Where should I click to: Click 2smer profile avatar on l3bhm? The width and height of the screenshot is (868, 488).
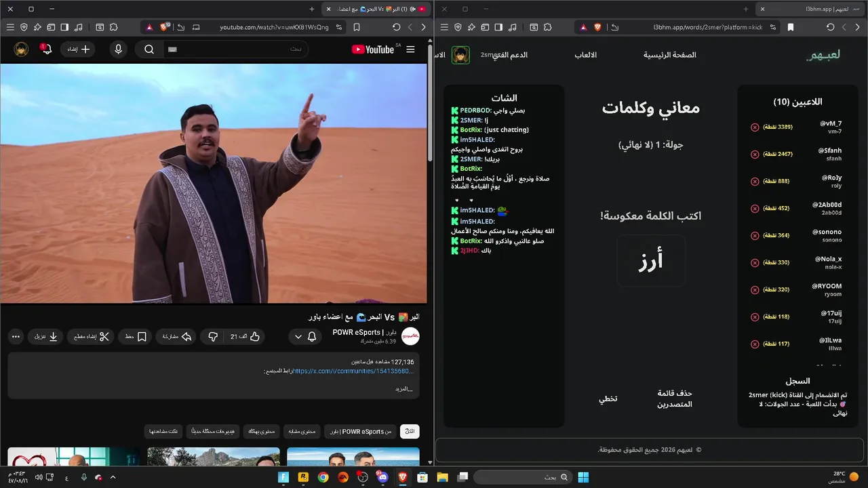[461, 55]
